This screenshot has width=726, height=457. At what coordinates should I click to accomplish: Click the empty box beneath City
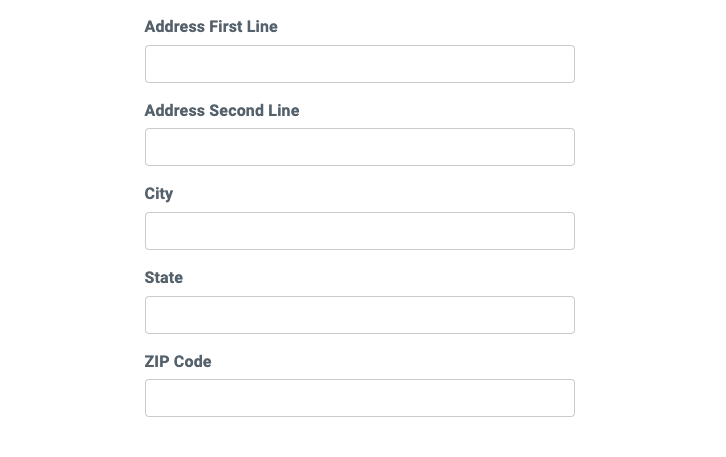click(359, 231)
